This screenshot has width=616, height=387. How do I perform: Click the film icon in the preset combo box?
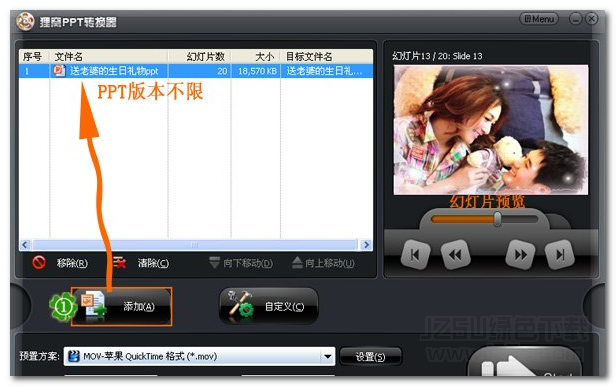tap(73, 356)
